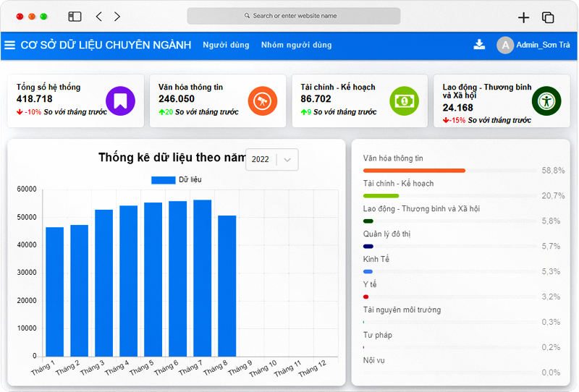Click the value 246.050
Viewport: 579px width, 392px height.
click(177, 99)
